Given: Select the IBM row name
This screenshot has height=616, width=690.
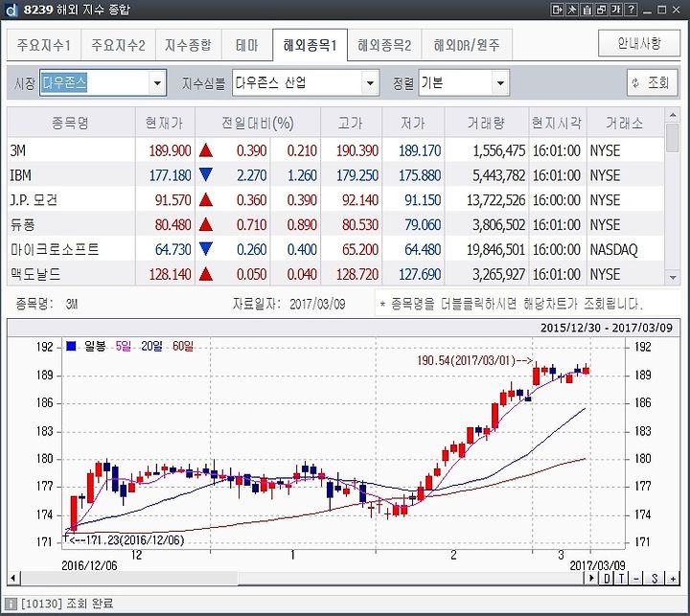Looking at the screenshot, I should coord(21,175).
